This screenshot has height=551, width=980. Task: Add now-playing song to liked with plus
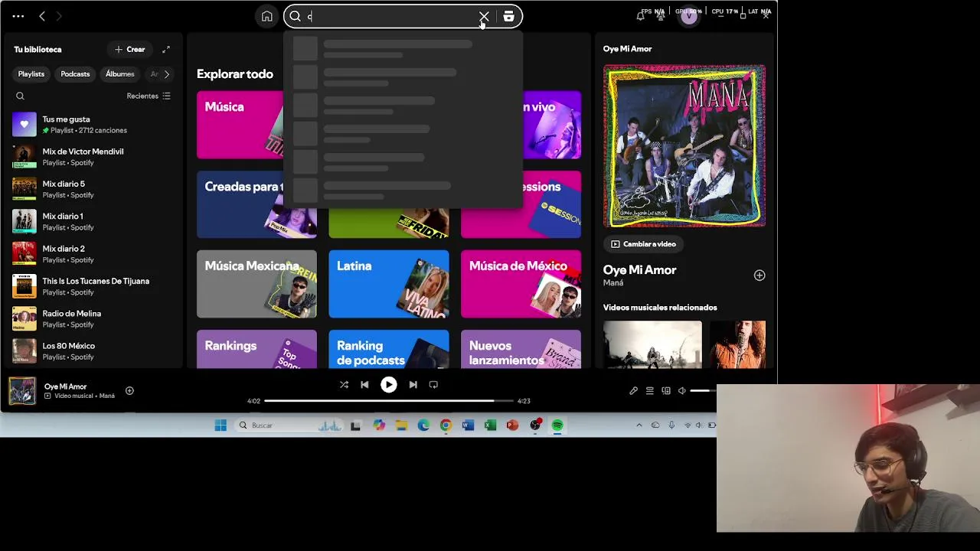click(x=129, y=391)
